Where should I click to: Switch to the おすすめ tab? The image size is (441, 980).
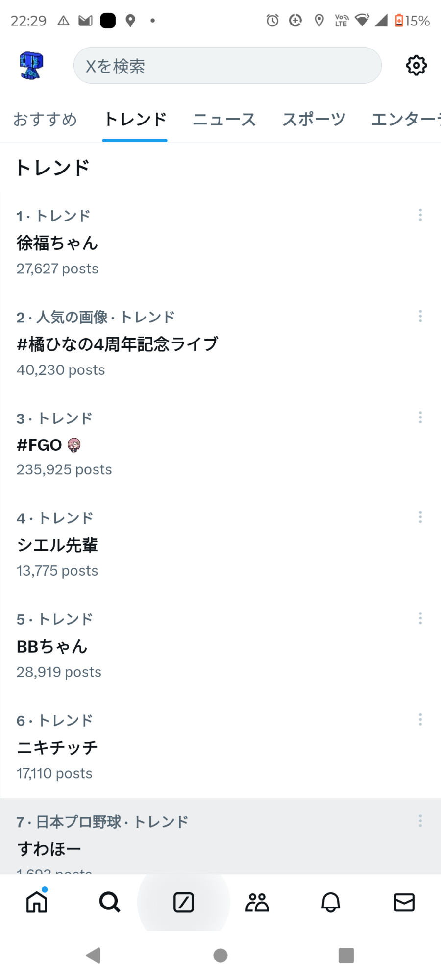[x=45, y=120]
